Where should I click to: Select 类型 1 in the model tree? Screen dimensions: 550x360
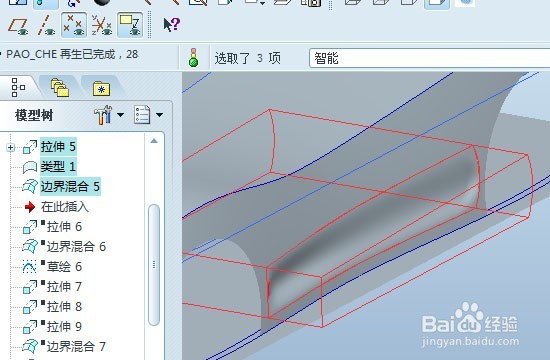tap(58, 166)
